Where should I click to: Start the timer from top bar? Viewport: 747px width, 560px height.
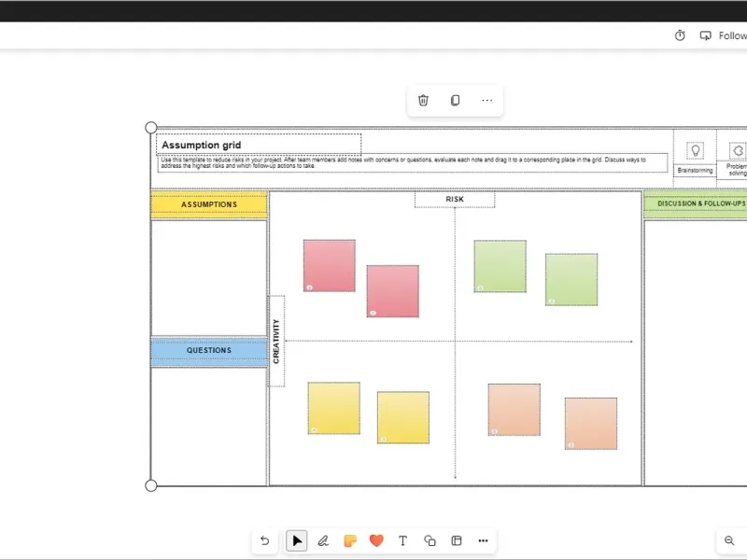pos(680,35)
